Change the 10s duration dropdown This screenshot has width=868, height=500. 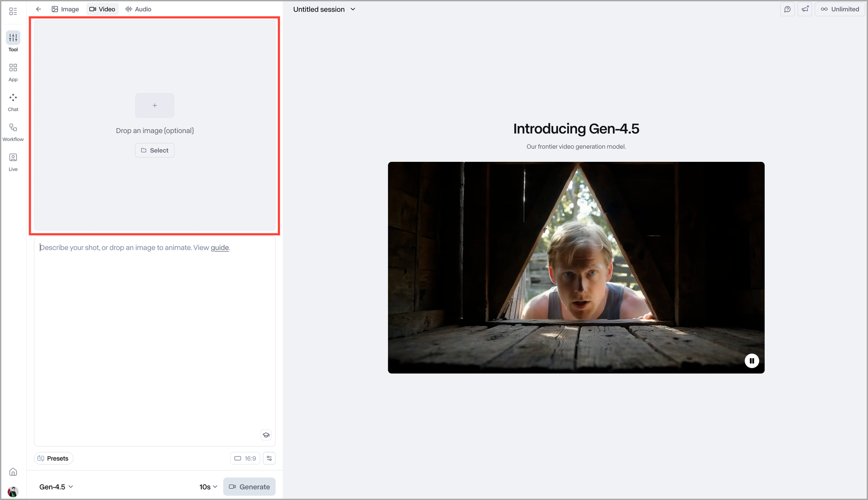pyautogui.click(x=208, y=487)
